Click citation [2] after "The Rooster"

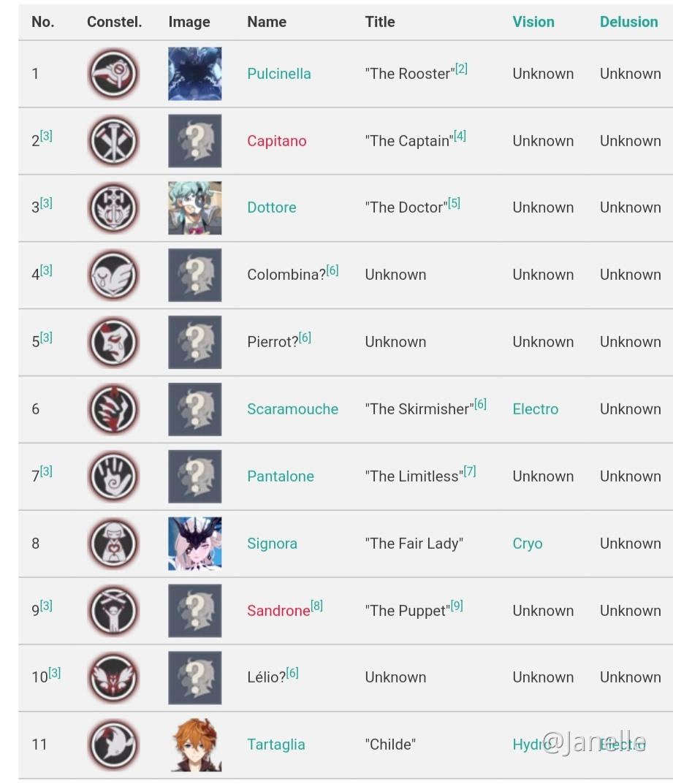461,69
